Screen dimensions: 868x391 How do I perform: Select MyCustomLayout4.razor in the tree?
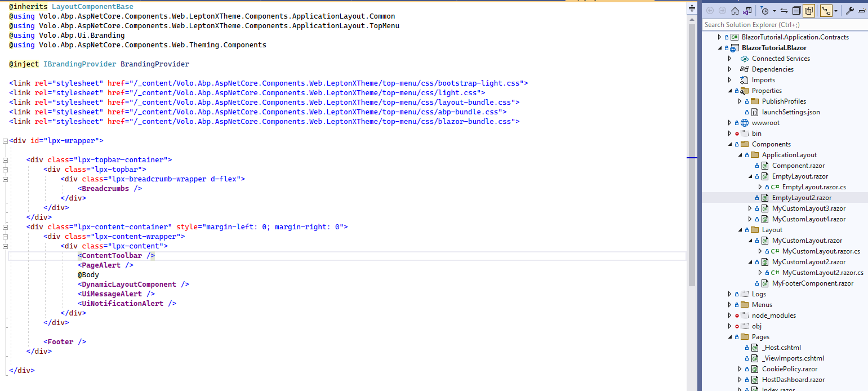809,219
